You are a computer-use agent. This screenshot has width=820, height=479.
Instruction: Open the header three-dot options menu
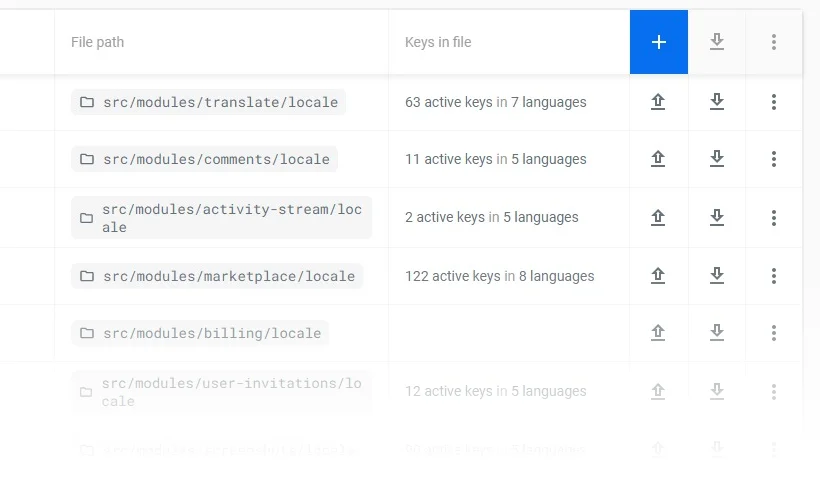774,42
